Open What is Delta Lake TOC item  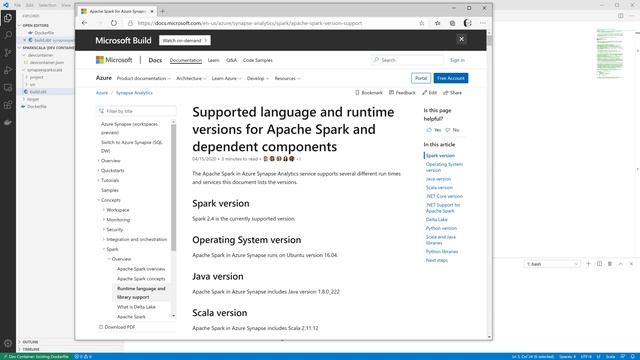point(136,307)
